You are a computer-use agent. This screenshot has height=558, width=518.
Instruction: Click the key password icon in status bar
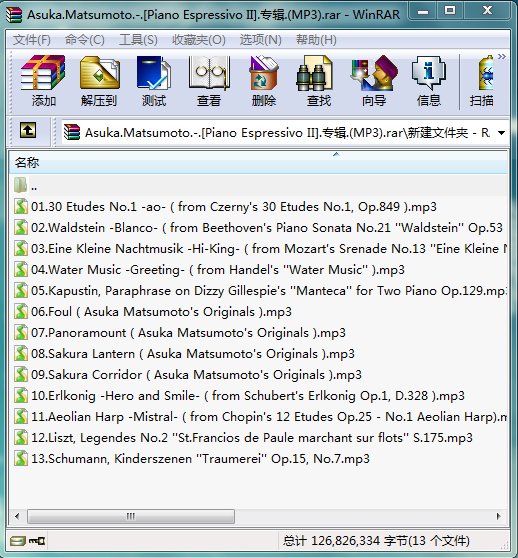pyautogui.click(x=37, y=541)
